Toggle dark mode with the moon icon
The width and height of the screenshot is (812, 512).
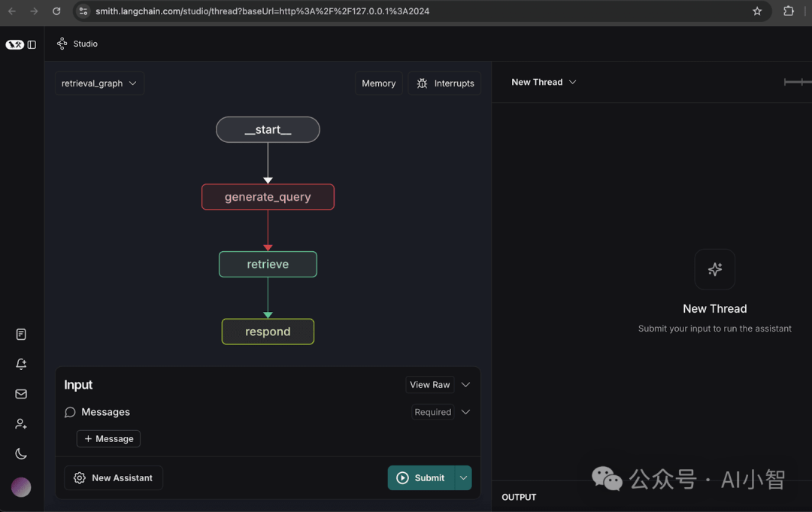(x=20, y=453)
